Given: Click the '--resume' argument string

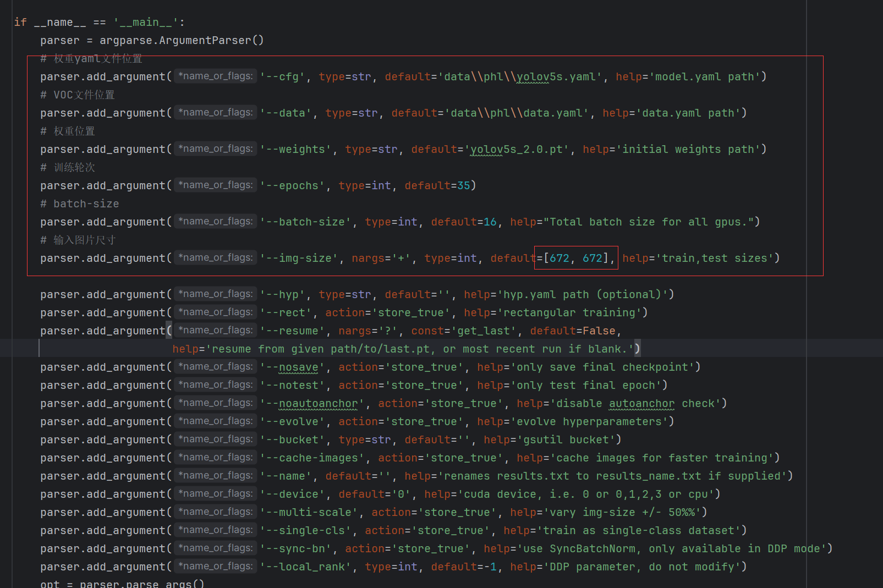Looking at the screenshot, I should pos(292,331).
